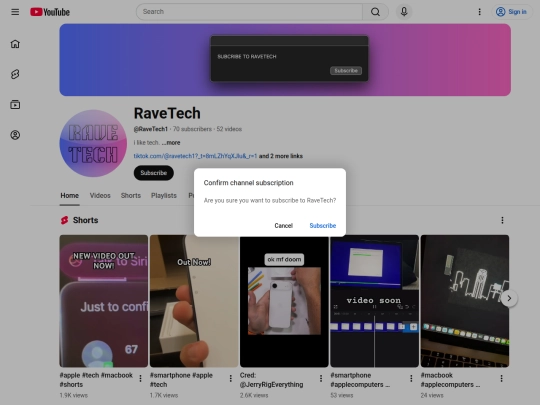Click '1.7K views' count
Image resolution: width=540 pixels, height=405 pixels.
click(x=164, y=395)
